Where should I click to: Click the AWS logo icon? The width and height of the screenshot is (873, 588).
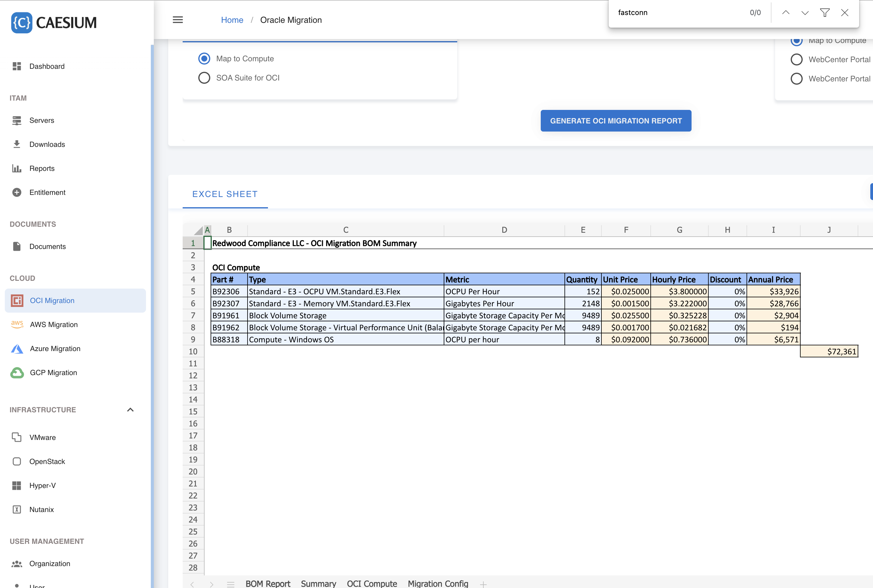(x=17, y=324)
